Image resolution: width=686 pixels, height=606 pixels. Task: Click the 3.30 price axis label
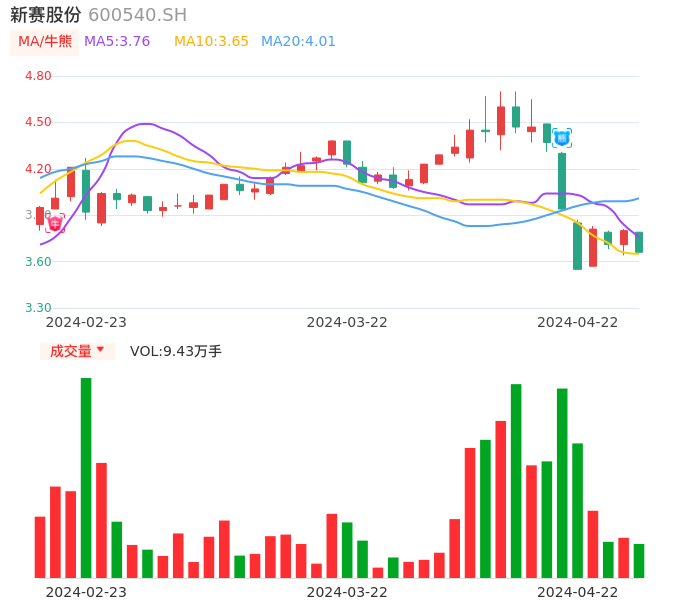[38, 308]
